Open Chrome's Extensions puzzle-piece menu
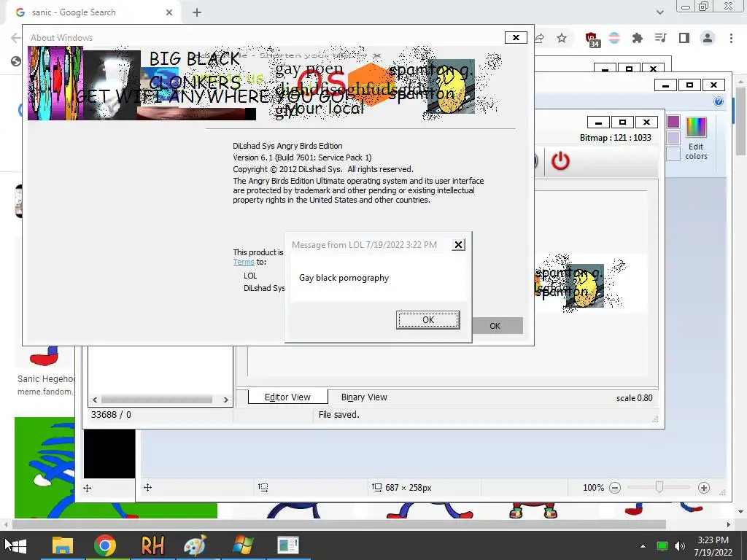The width and height of the screenshot is (747, 560). [x=637, y=38]
